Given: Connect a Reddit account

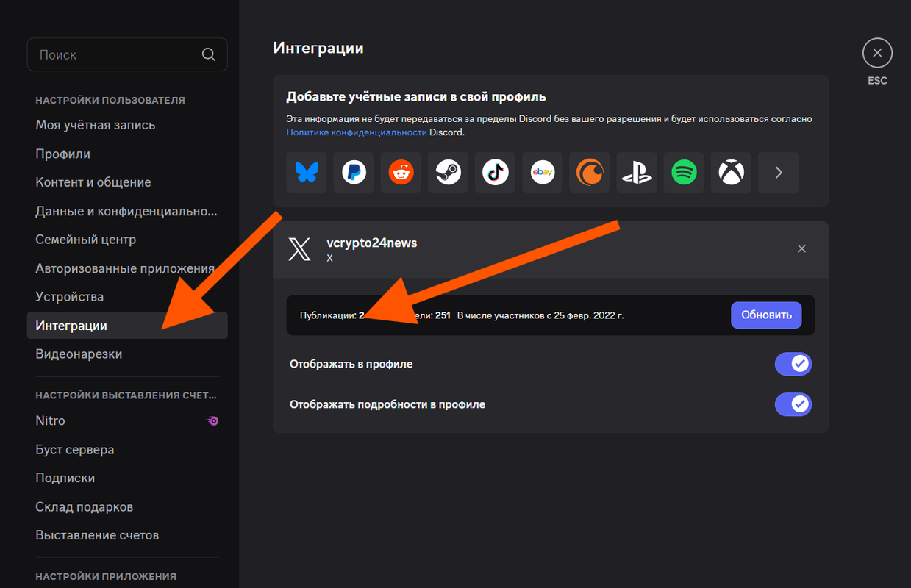Looking at the screenshot, I should [401, 173].
